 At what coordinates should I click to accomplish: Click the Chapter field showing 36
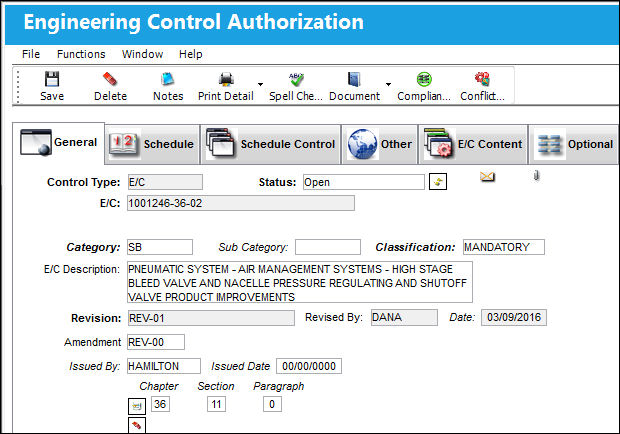pyautogui.click(x=160, y=404)
